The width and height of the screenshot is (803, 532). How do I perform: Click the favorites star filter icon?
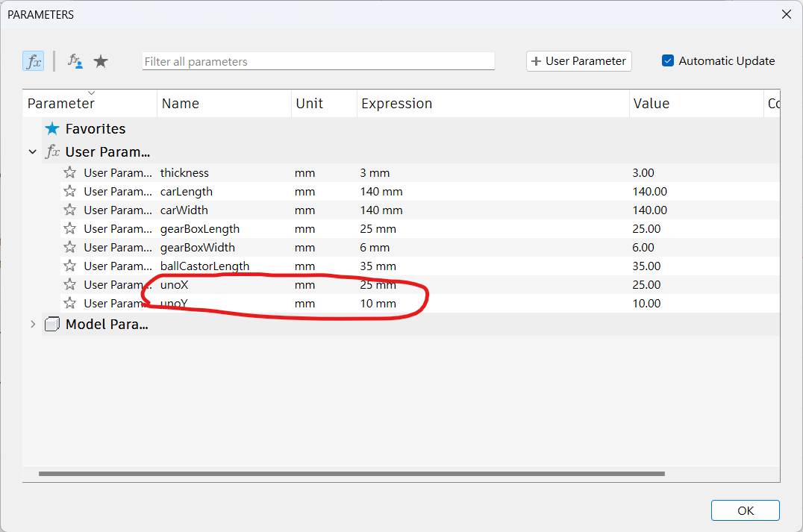coord(101,61)
